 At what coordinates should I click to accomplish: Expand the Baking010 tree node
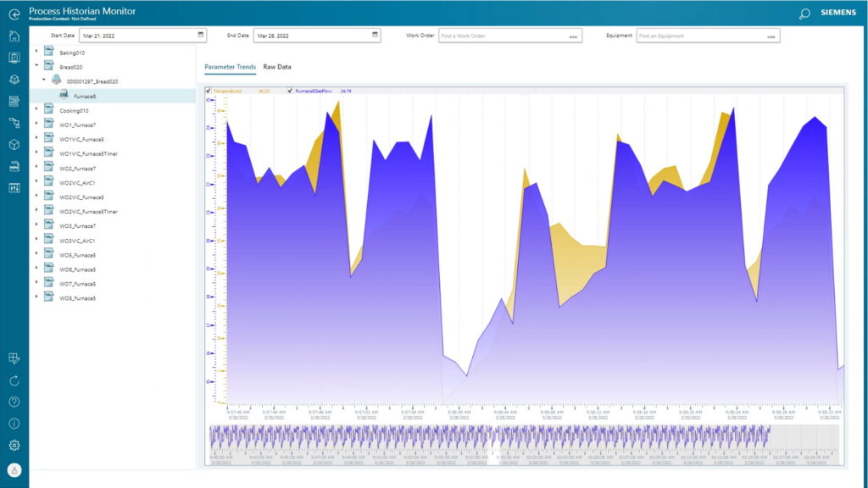(37, 52)
